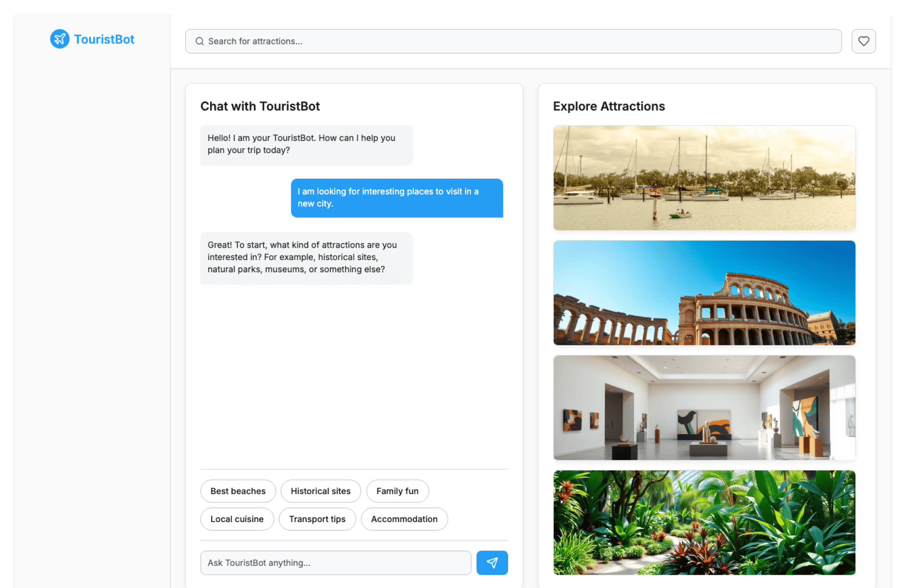Click the TouristBot brand name text
Viewport: 905px width, 588px height.
click(104, 39)
